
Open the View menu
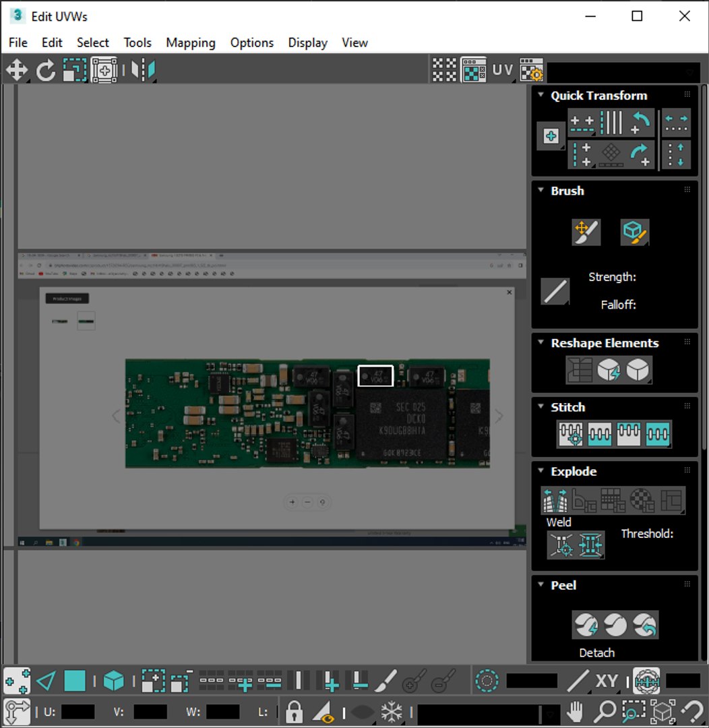point(354,42)
